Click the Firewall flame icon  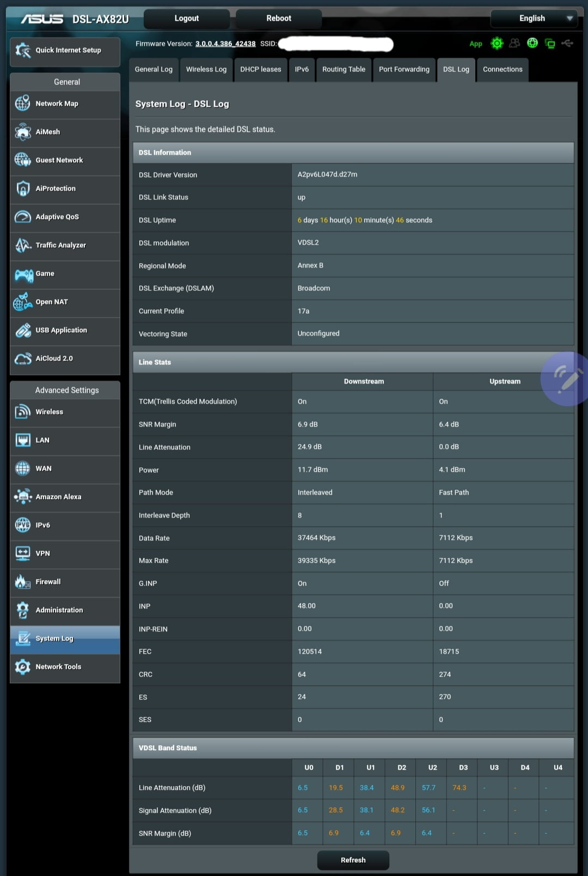pos(23,582)
